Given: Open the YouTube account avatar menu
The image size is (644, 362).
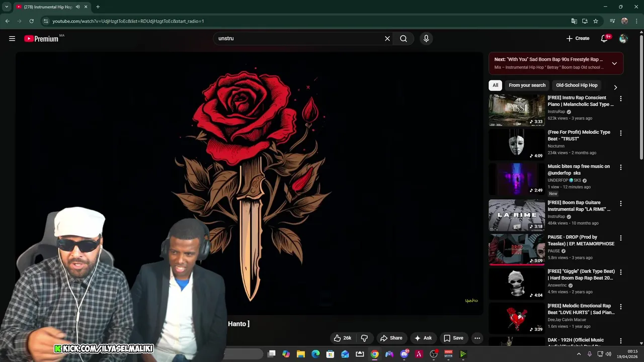Looking at the screenshot, I should click(623, 39).
